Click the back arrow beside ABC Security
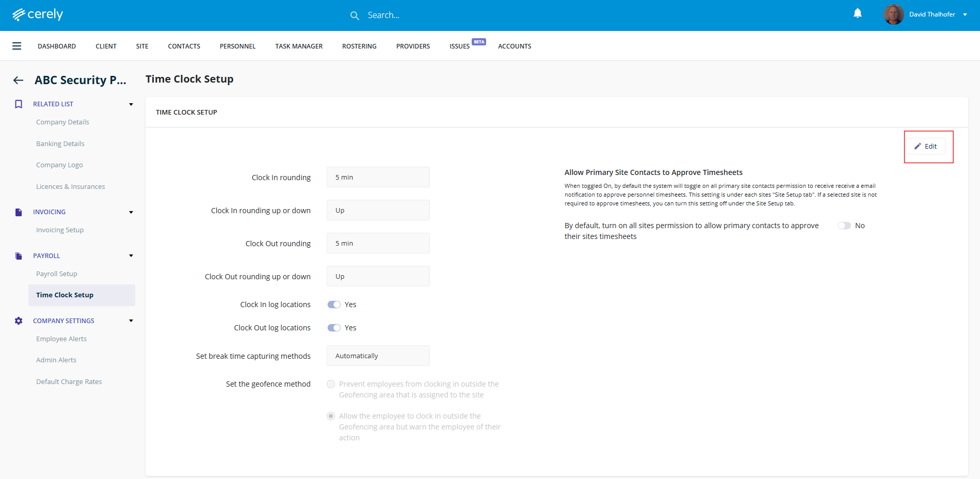Screen dimensions: 980x479 (x=19, y=80)
